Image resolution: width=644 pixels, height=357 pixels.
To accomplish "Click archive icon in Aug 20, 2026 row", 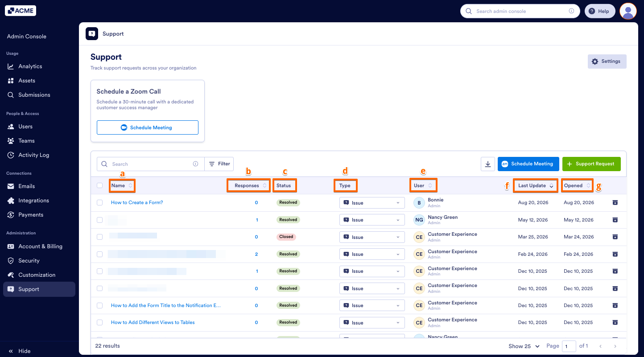I will pyautogui.click(x=615, y=203).
